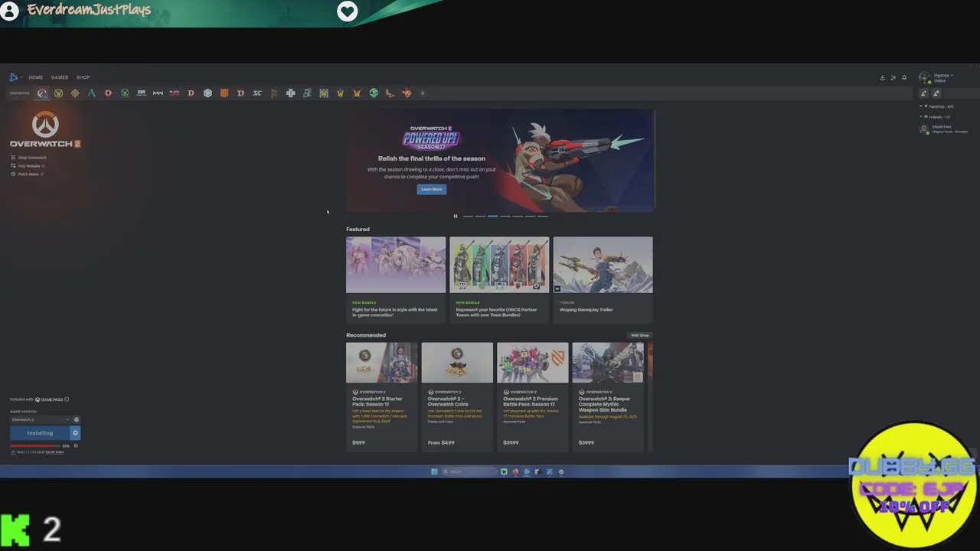Click the Visit Website link
This screenshot has height=551, width=980.
point(28,166)
